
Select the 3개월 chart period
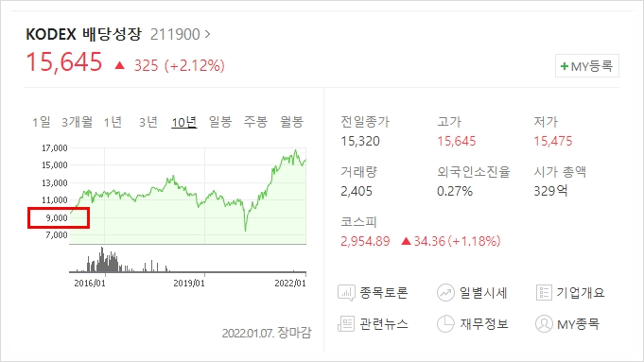point(77,122)
